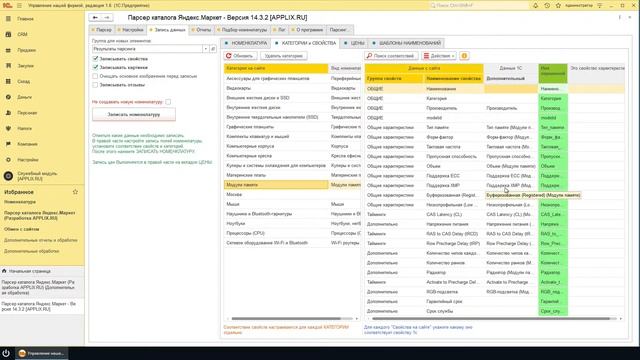
Task: Open Обмен с сайтом favorite
Action: [x=22, y=229]
